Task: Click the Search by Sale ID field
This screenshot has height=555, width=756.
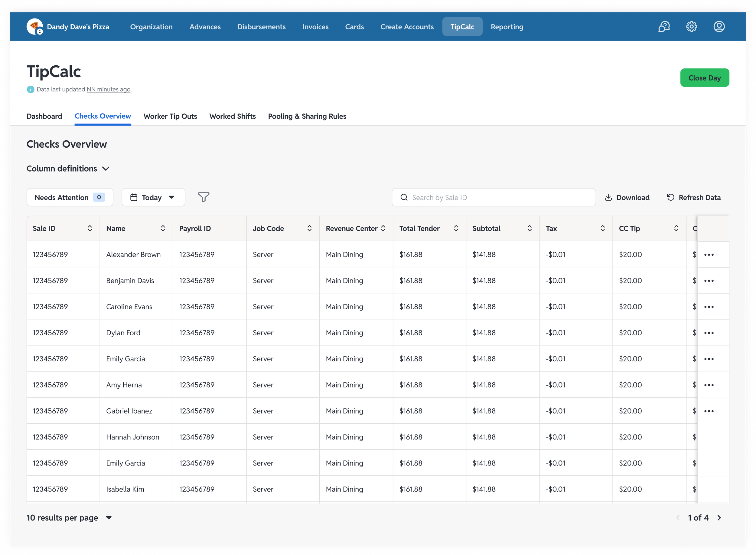Action: [x=494, y=197]
